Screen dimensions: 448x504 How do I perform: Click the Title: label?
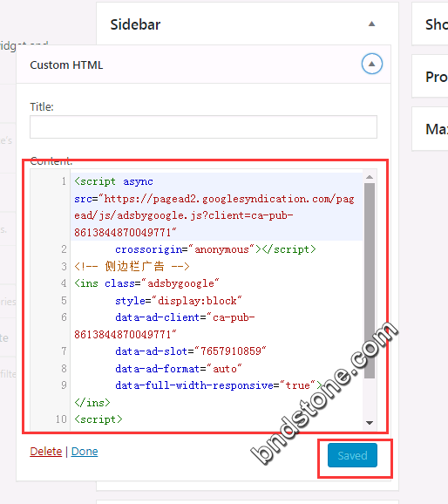point(42,106)
